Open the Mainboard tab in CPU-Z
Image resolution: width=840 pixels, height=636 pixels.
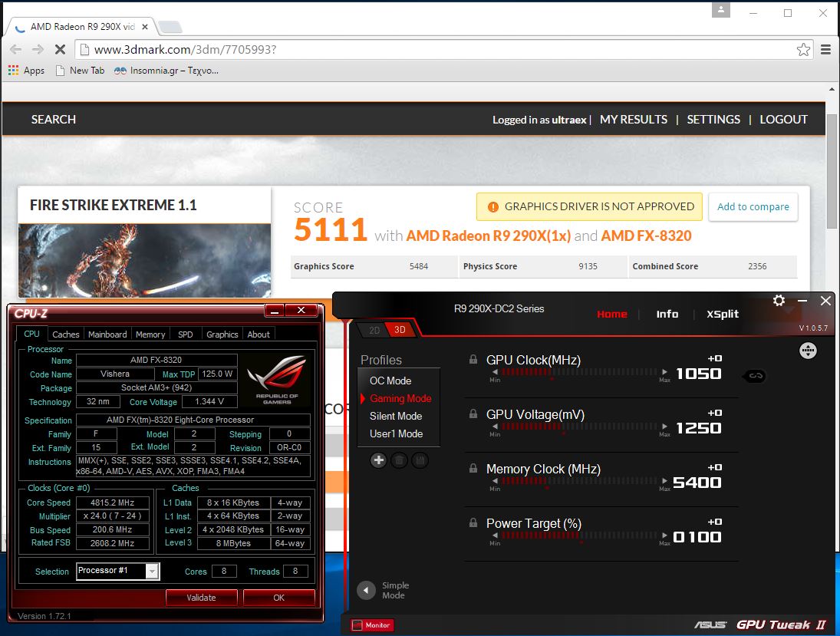(107, 334)
